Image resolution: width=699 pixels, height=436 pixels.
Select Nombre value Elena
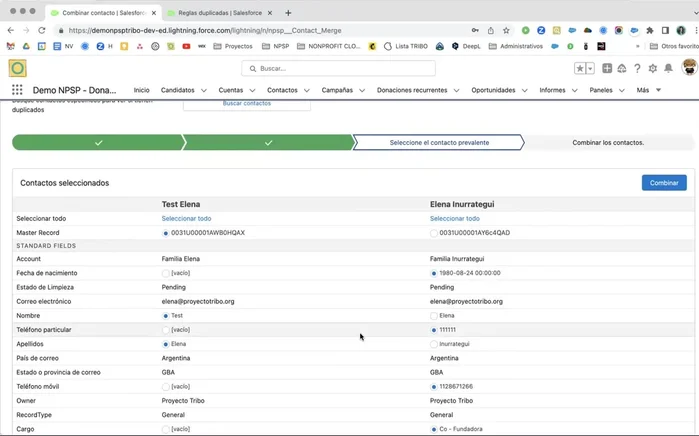click(x=434, y=316)
